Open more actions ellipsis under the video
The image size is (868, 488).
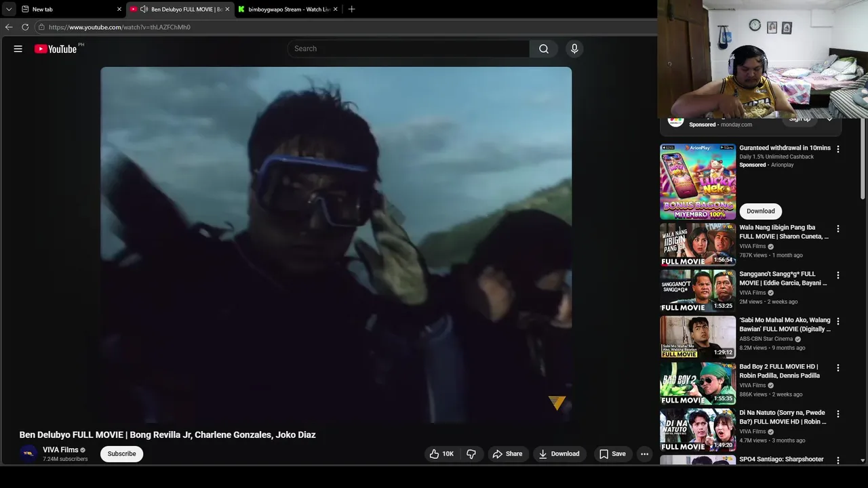click(x=645, y=454)
